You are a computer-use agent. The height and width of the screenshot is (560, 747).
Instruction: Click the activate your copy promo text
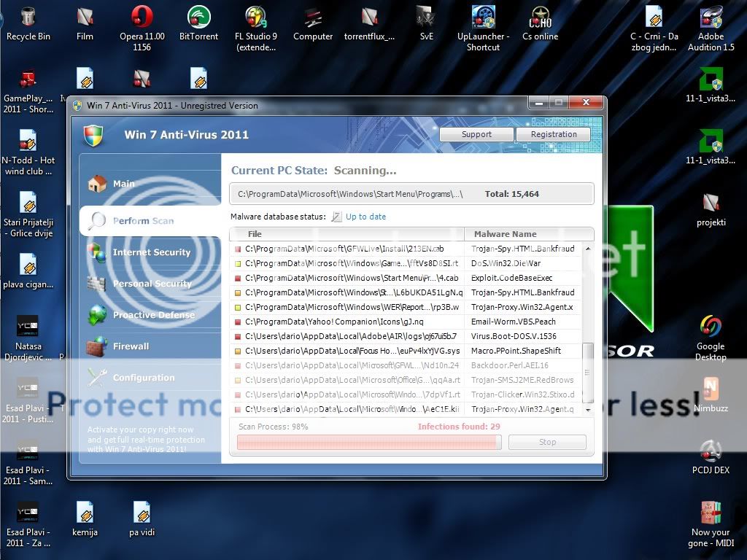click(146, 439)
